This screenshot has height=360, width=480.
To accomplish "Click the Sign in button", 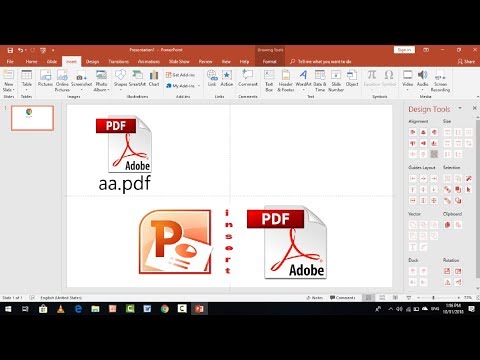I will 404,50.
